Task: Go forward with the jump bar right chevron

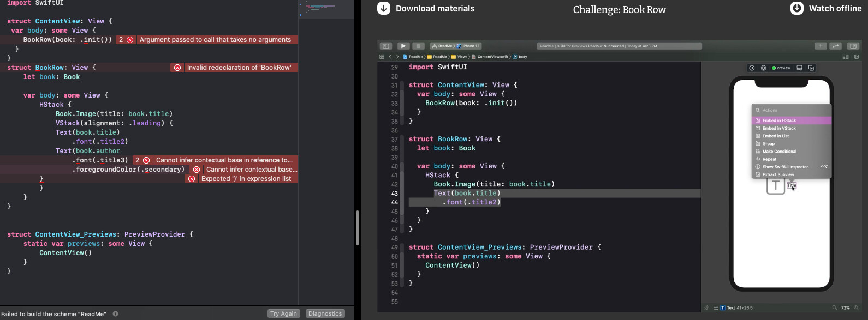Action: (397, 57)
